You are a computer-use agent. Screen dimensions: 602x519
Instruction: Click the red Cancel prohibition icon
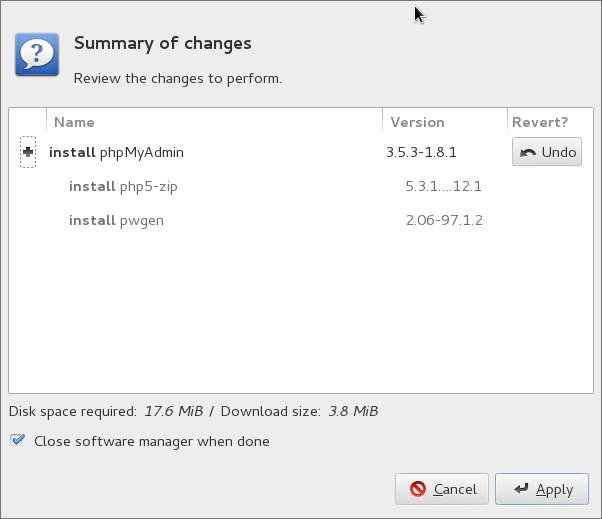418,489
